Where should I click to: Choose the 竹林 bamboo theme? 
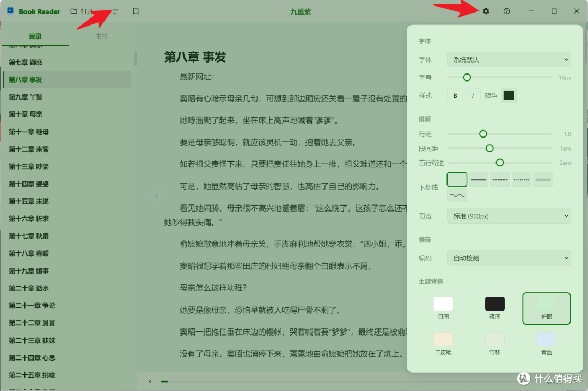pyautogui.click(x=494, y=344)
